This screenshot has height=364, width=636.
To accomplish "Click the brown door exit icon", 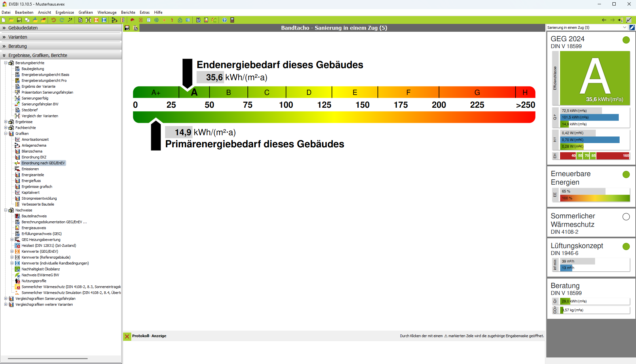I will tap(232, 20).
